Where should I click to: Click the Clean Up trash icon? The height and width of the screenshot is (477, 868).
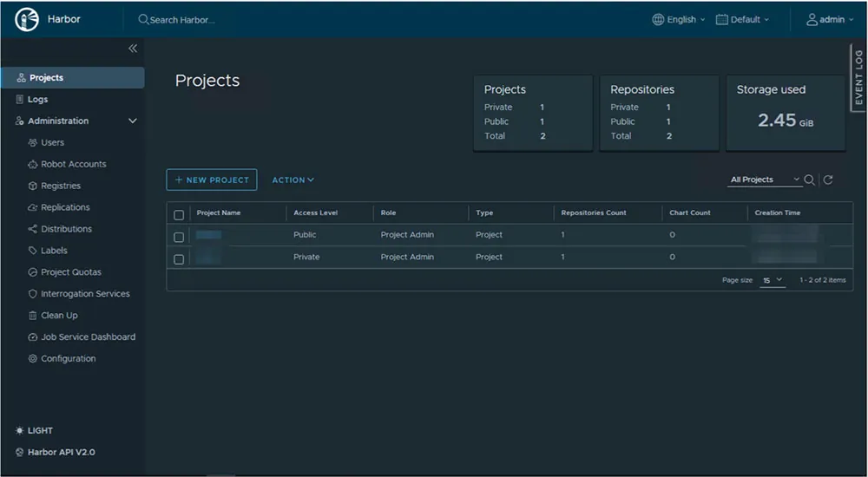click(33, 316)
